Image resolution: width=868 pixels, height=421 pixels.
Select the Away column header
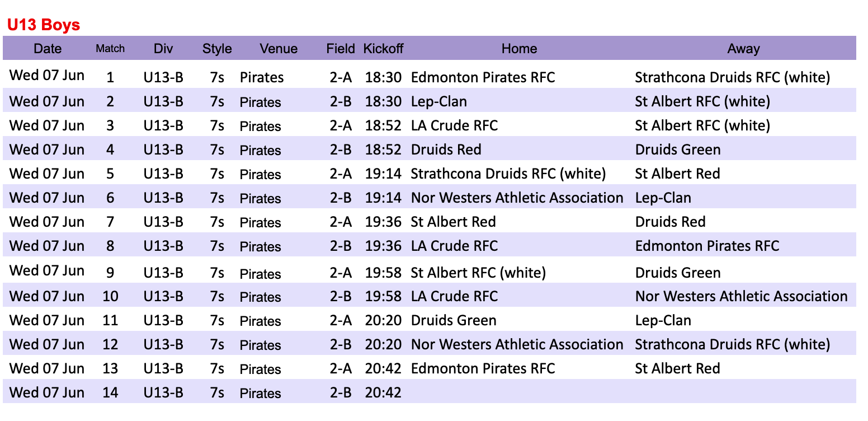tap(743, 49)
